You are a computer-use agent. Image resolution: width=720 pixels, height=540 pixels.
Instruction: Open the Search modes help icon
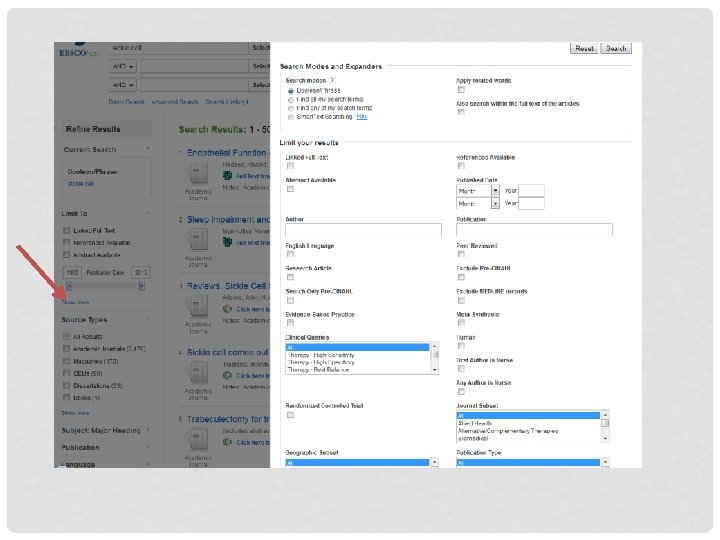point(332,80)
